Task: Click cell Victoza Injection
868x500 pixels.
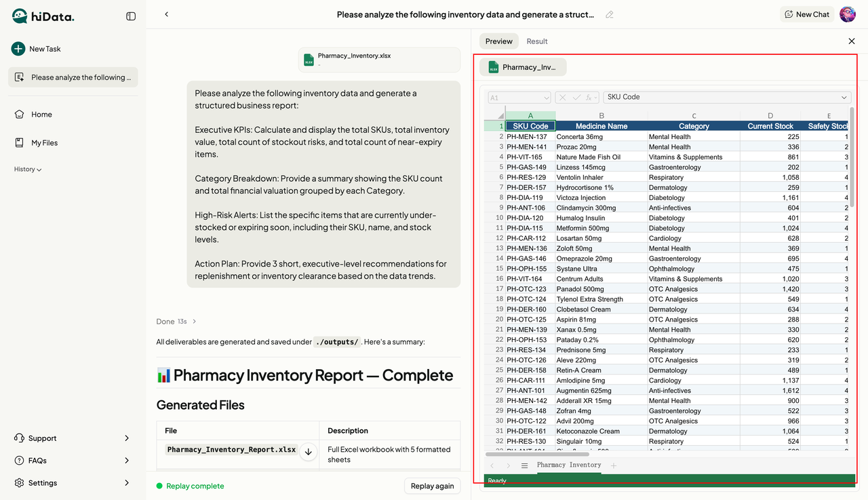Action: tap(601, 197)
